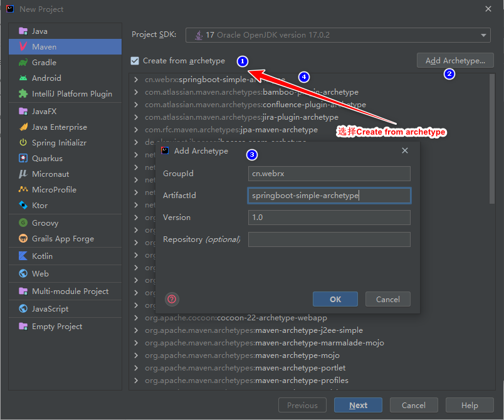Choose the JavaFX folder icon
The image size is (504, 420).
click(x=23, y=112)
